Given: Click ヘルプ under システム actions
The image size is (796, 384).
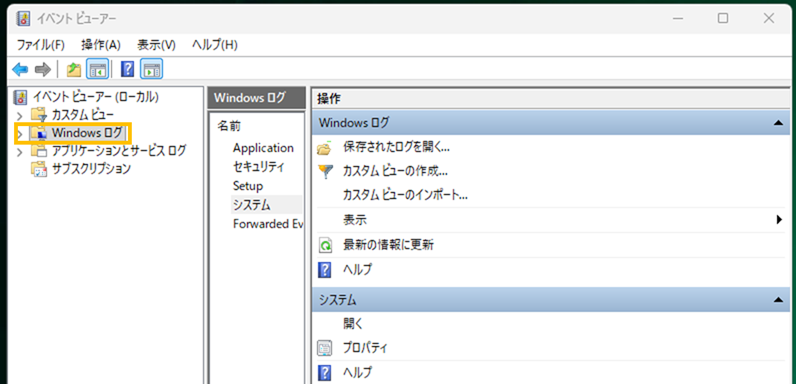Looking at the screenshot, I should (x=358, y=373).
